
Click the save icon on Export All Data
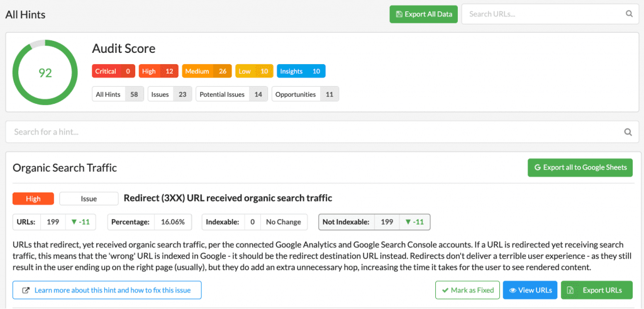coord(398,14)
